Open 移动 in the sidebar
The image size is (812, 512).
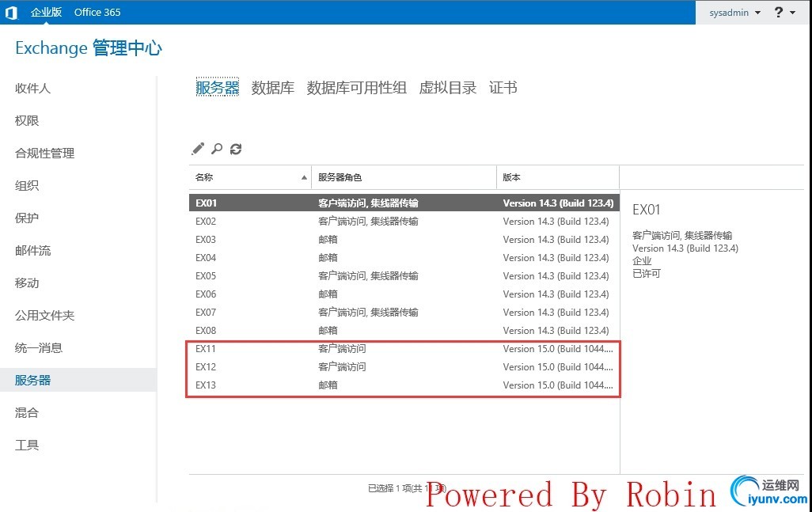(27, 283)
